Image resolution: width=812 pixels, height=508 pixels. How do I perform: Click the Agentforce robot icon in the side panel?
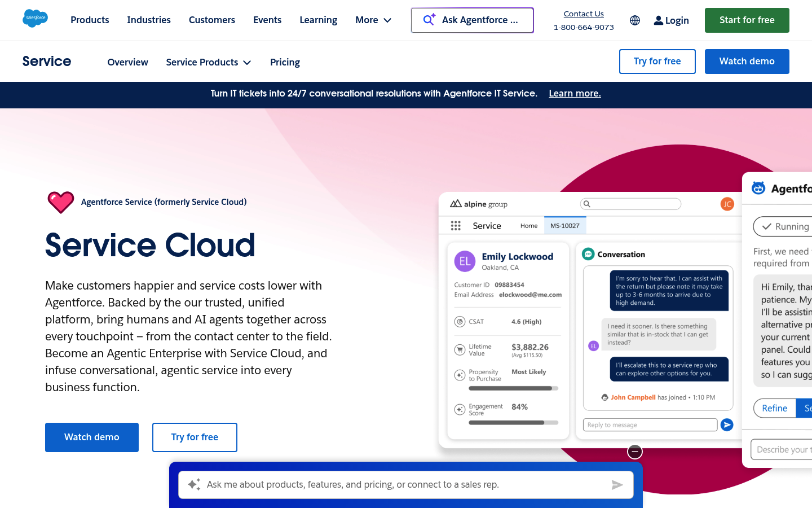tap(758, 187)
